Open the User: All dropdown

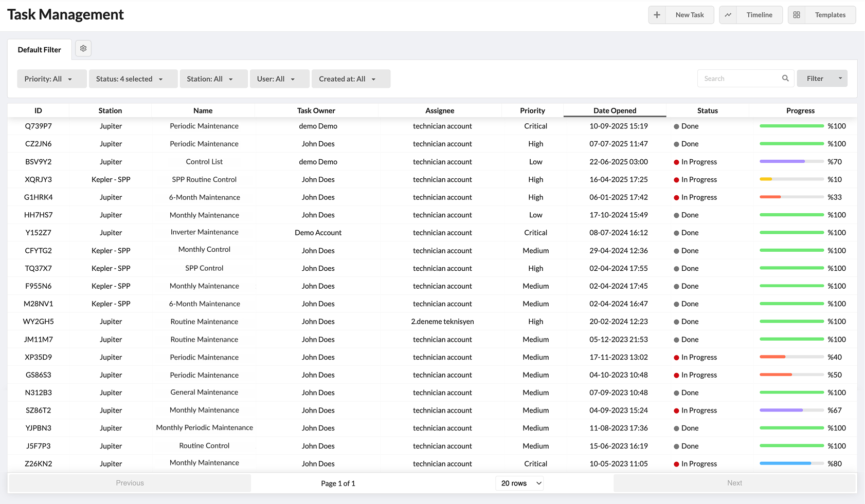click(279, 79)
